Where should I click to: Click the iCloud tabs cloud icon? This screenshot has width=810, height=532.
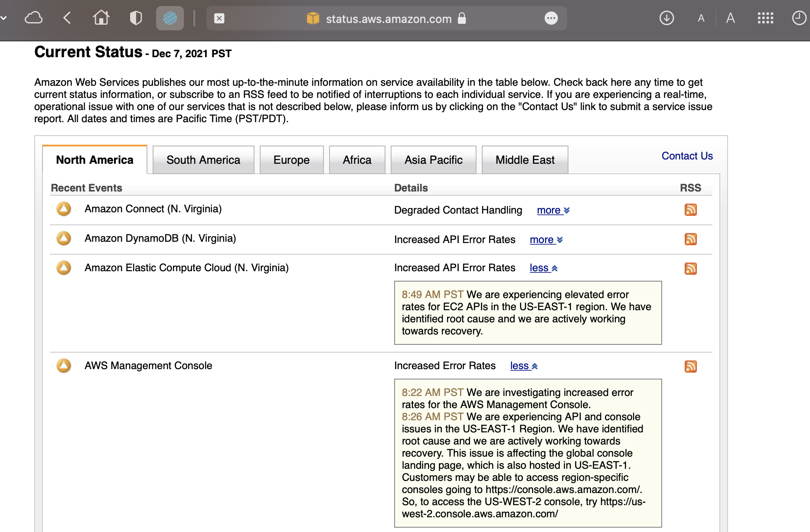coord(33,18)
